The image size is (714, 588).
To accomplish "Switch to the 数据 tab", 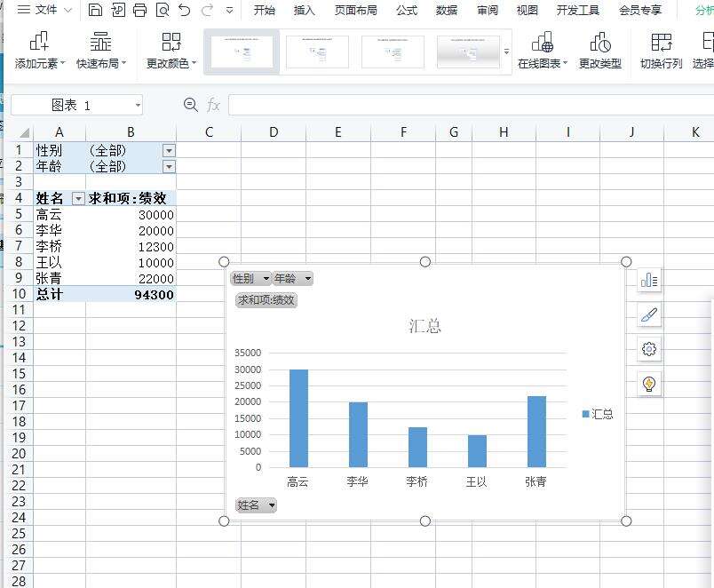I will (x=446, y=10).
